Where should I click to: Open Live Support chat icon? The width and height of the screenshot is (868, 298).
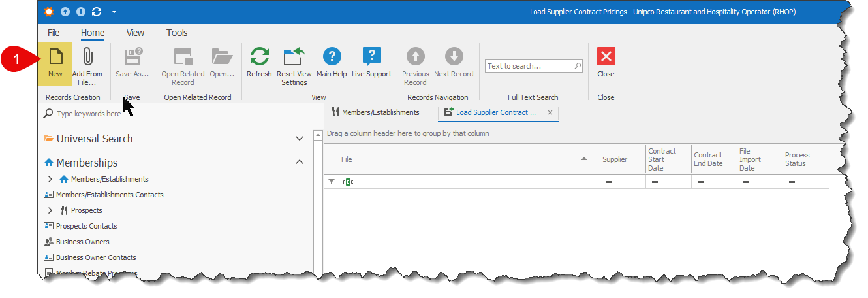point(371,56)
